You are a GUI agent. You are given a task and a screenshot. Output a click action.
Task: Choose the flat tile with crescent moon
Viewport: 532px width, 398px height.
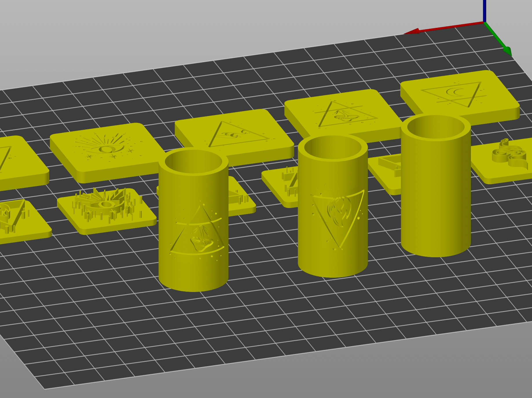(460, 93)
